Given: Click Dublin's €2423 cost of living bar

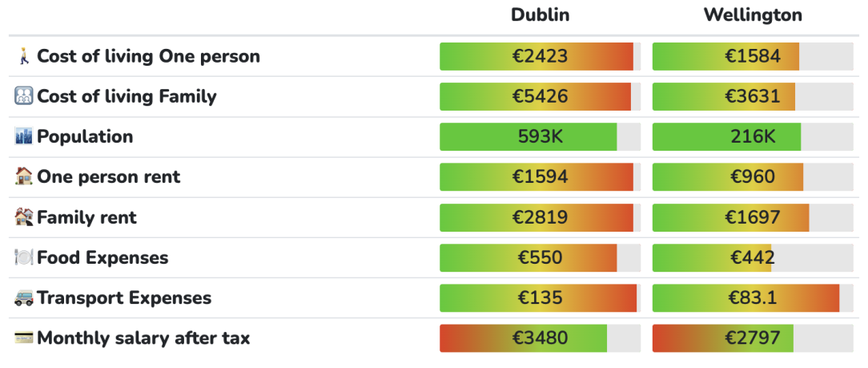Looking at the screenshot, I should coord(540,57).
